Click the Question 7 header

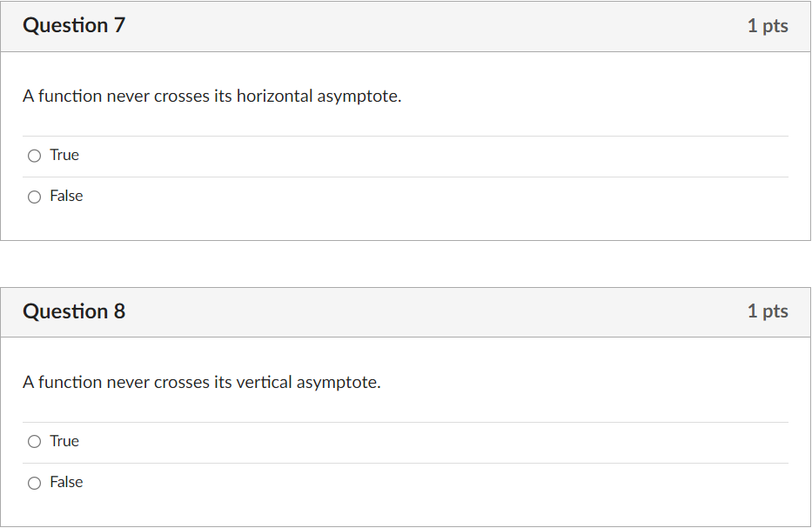pyautogui.click(x=74, y=25)
